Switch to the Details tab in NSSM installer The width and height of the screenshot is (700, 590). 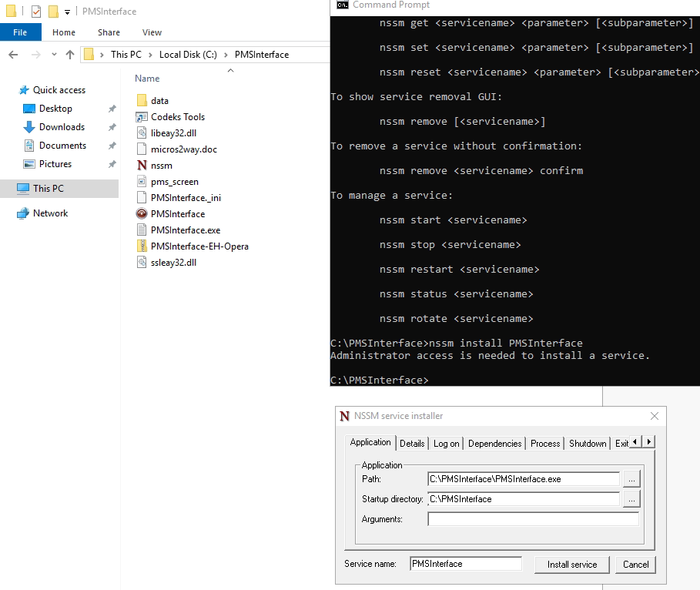[412, 443]
